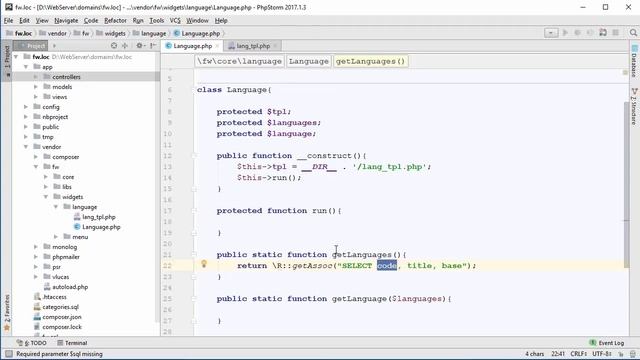Screen dimensions: 640x360
Task: Open the File menu
Action: point(9,20)
